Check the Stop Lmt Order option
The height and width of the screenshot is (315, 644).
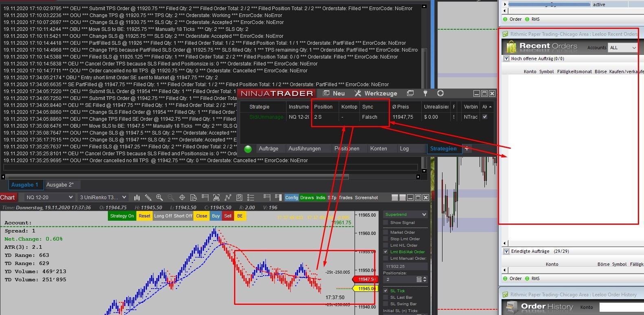tap(386, 239)
